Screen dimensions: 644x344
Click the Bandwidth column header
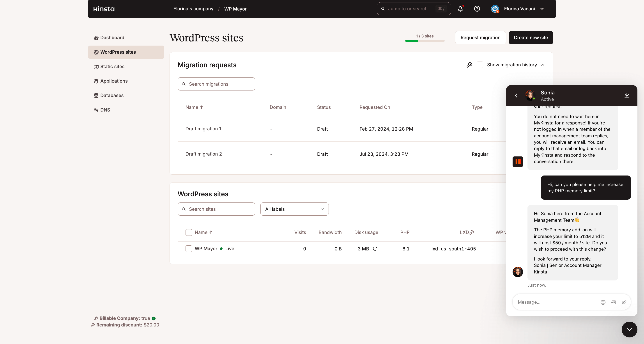(330, 232)
